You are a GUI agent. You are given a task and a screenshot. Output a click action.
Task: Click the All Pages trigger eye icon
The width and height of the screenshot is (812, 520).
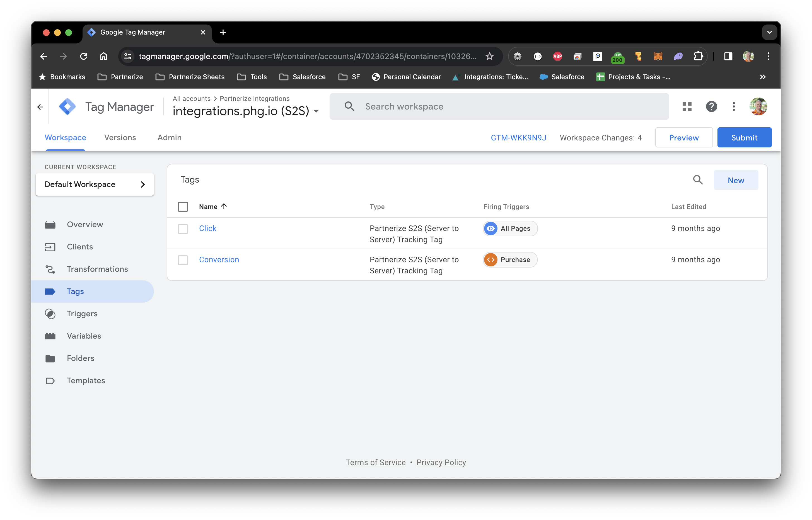tap(491, 229)
